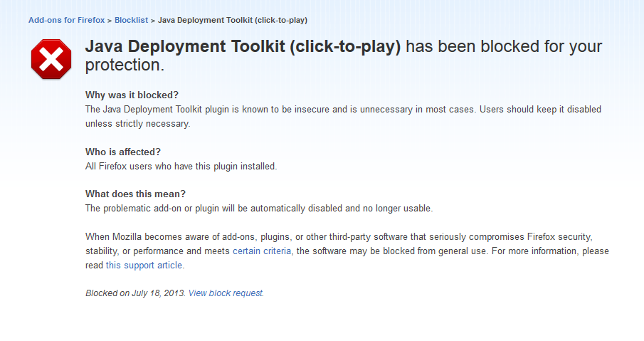Viewport: 644px width, 341px height.
Task: Click the 'Who is affected?' heading
Action: click(x=123, y=152)
